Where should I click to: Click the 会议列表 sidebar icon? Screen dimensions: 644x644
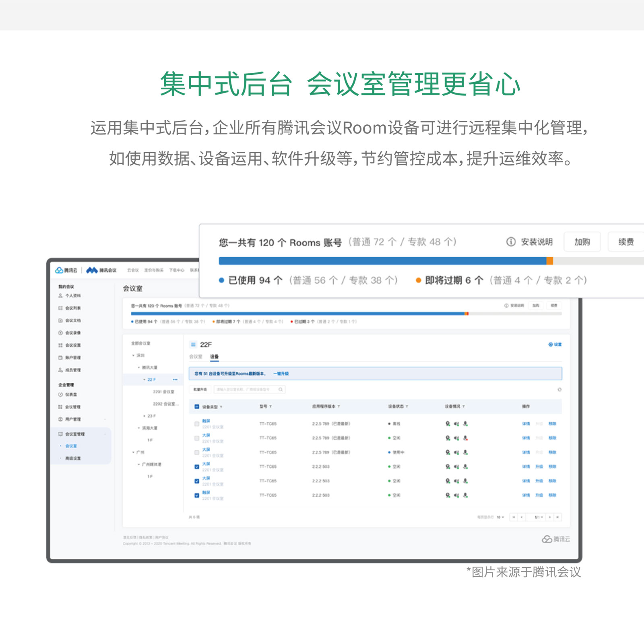click(60, 308)
